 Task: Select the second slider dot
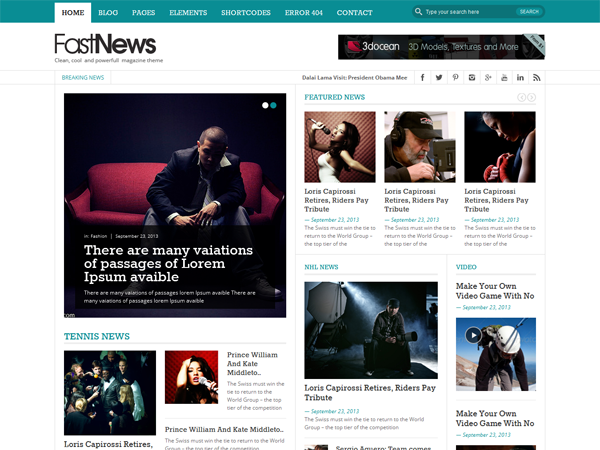tap(273, 105)
